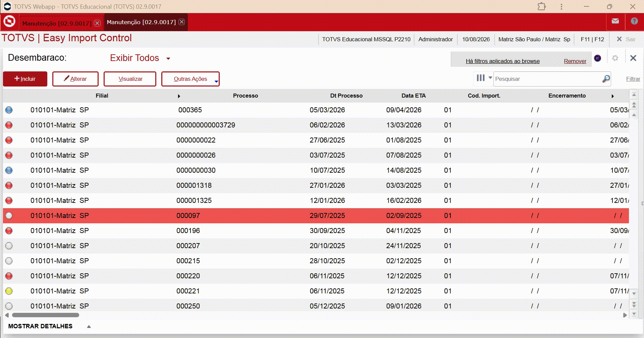Click the red status icon for process 0000000026

[x=9, y=155]
